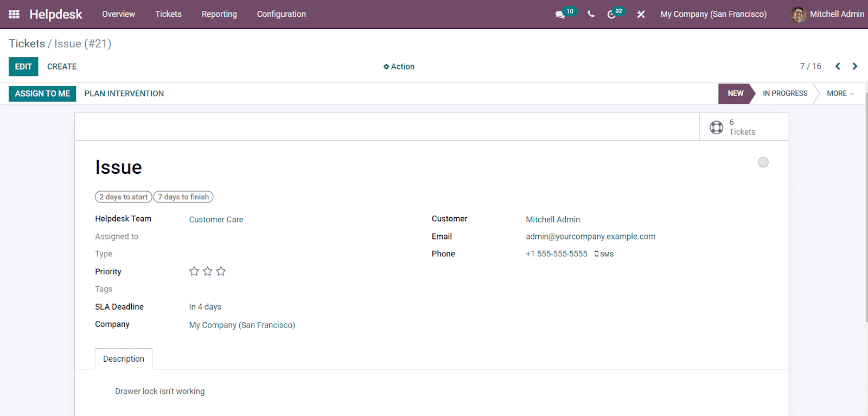Click the 'Tags' field label

click(104, 289)
